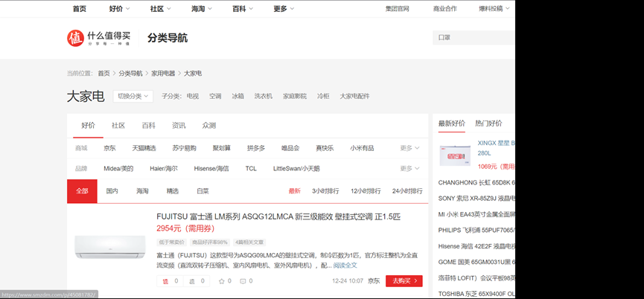This screenshot has width=644, height=299.
Task: Select the 最新好价 sidebar tab
Action: [452, 123]
